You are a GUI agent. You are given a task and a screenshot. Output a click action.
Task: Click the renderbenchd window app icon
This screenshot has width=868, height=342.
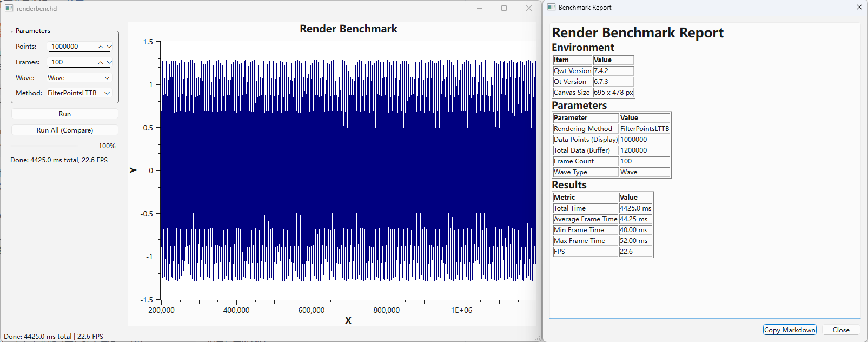point(9,8)
